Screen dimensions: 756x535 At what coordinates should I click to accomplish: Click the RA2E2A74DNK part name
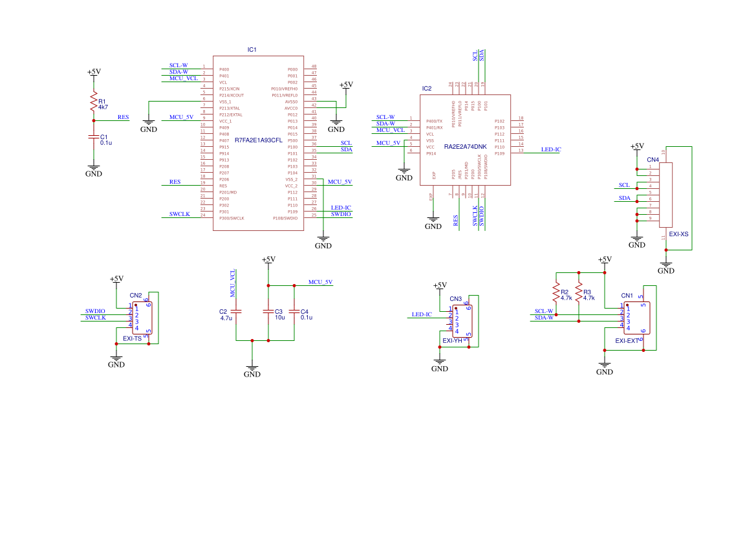[x=465, y=147]
